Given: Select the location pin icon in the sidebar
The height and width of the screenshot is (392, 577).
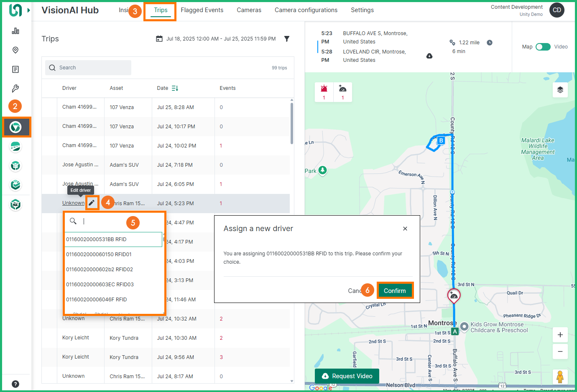Looking at the screenshot, I should (15, 50).
